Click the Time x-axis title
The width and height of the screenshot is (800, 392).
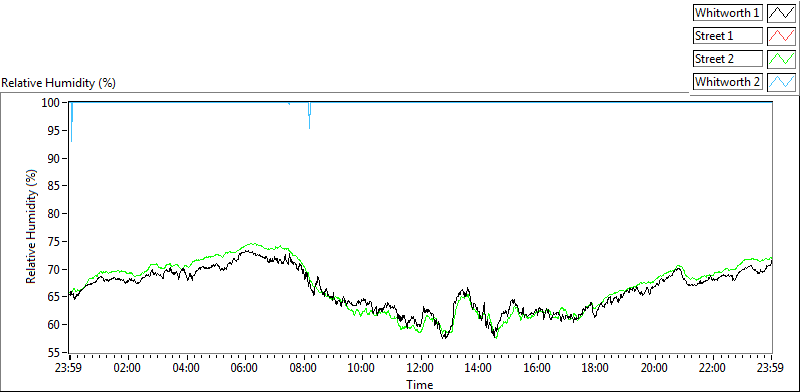click(x=420, y=384)
